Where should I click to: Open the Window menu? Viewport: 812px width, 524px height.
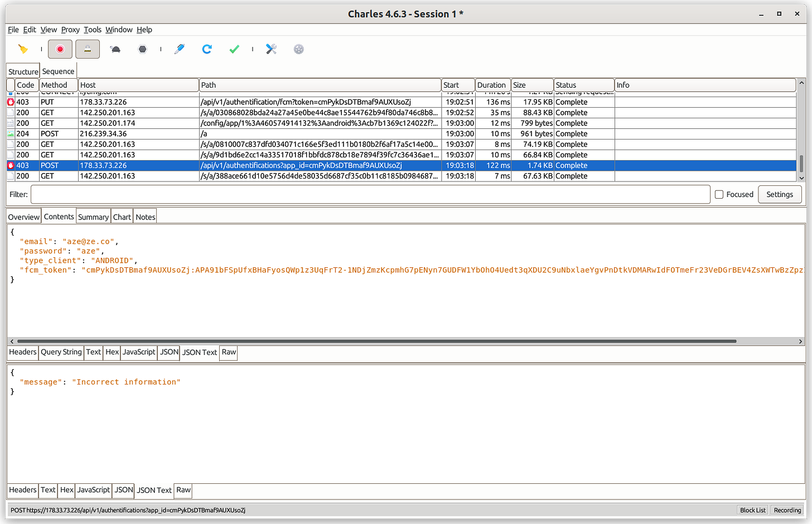pyautogui.click(x=119, y=30)
